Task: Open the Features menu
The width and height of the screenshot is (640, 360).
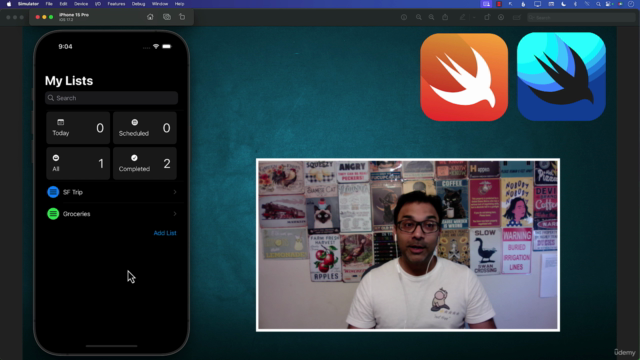Action: tap(116, 4)
